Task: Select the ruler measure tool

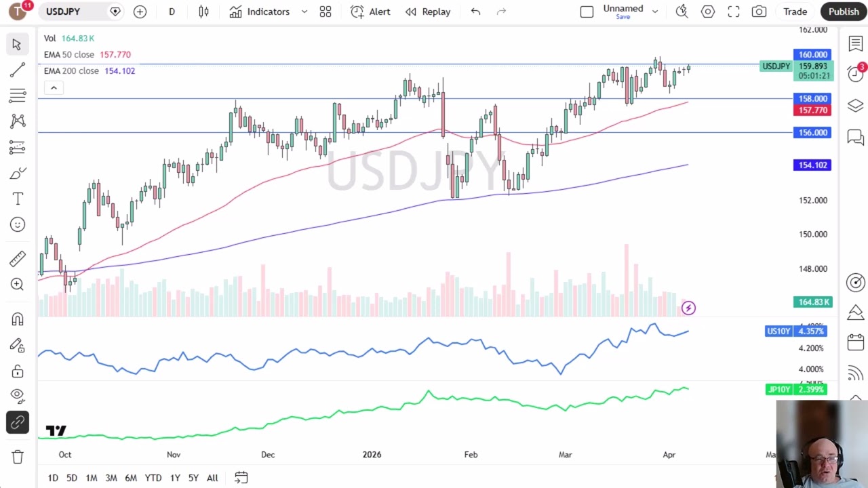Action: 17,258
